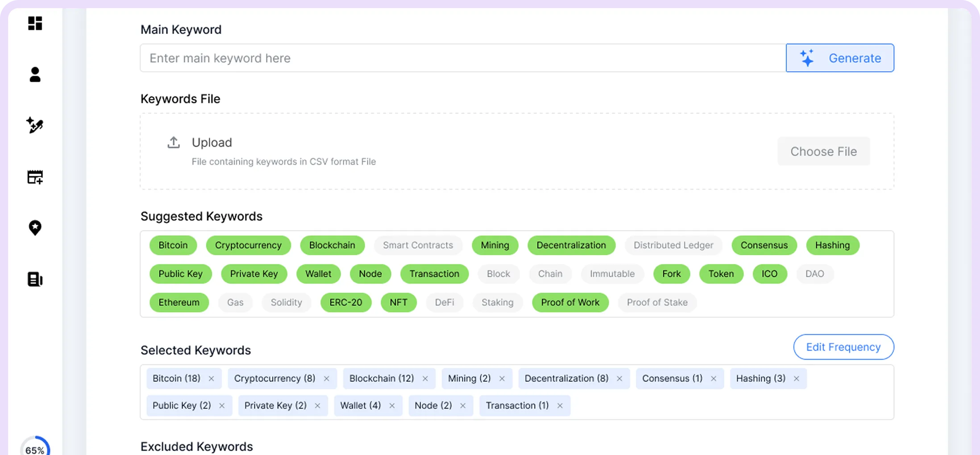Open the calendar add schedule icon
Image resolution: width=980 pixels, height=455 pixels.
(x=35, y=177)
